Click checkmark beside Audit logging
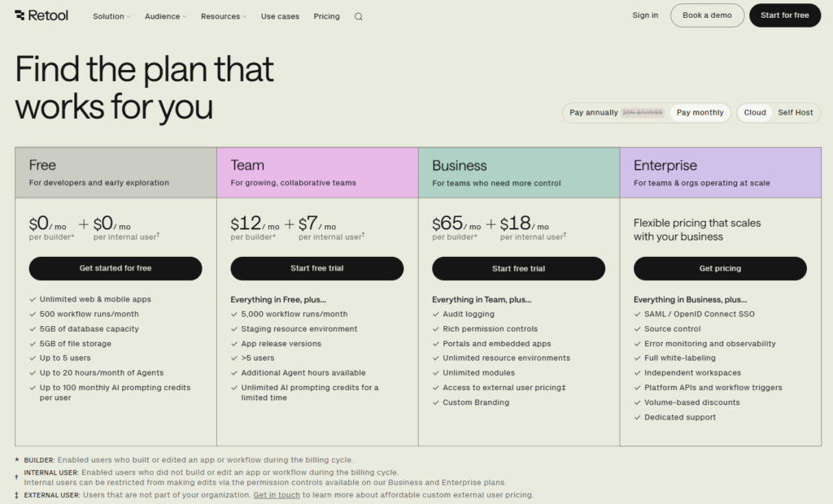This screenshot has width=833, height=504. (435, 315)
